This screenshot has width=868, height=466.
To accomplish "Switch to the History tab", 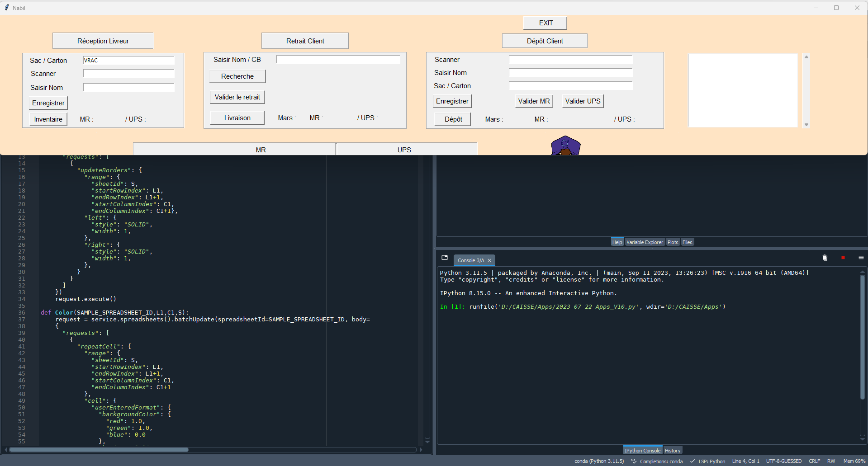I will (x=672, y=451).
